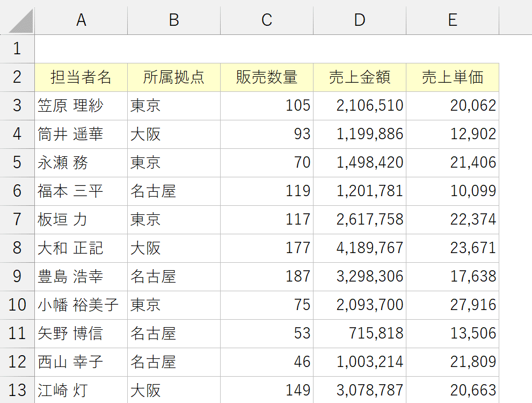Select unit price 10,099
Image resolution: width=532 pixels, height=403 pixels.
tap(453, 191)
